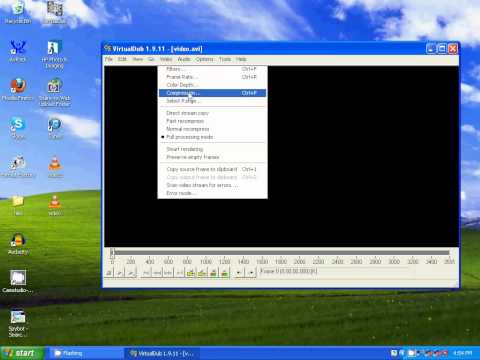Select the Skype desktop icon
Viewport: 480px width, 360px height.
coord(18,128)
